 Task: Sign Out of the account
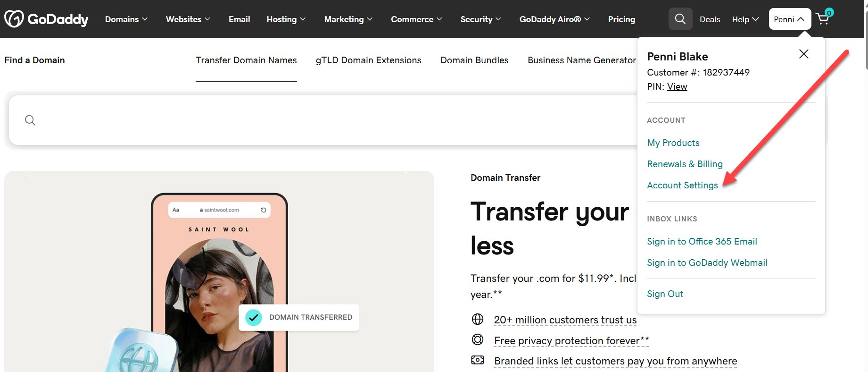(x=665, y=294)
